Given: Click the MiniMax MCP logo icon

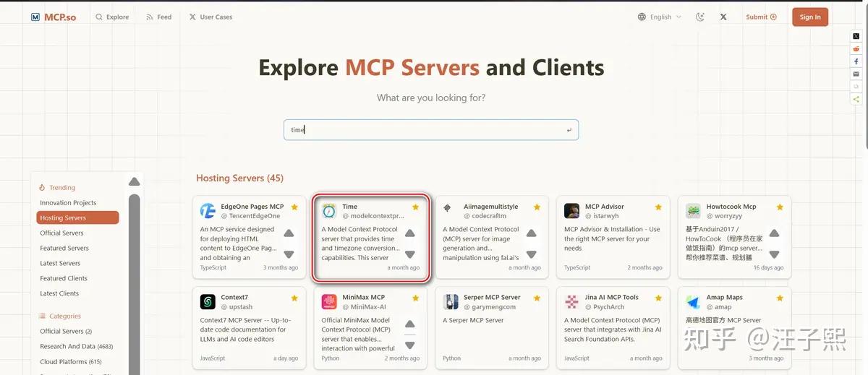Looking at the screenshot, I should point(329,302).
